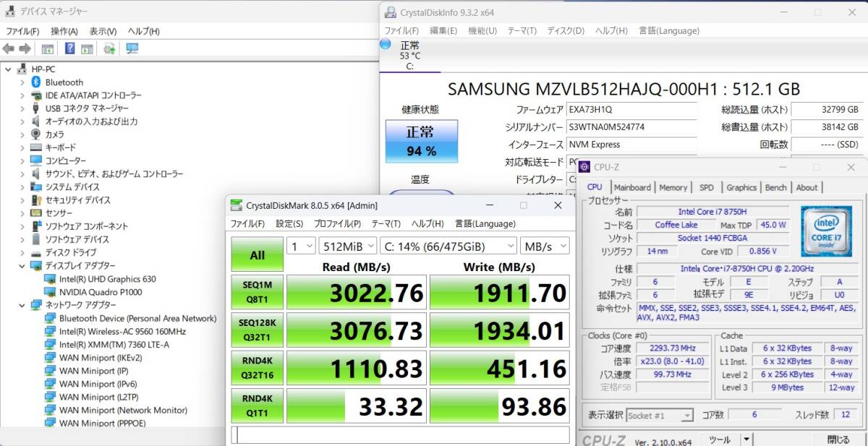The height and width of the screenshot is (446, 868).
Task: Click the 正常 94 % health status button
Action: point(421,141)
